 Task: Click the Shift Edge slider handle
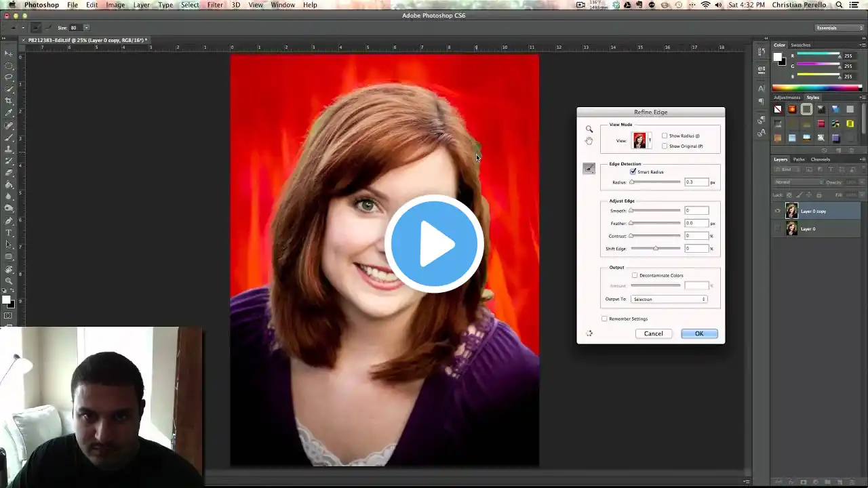pos(655,249)
